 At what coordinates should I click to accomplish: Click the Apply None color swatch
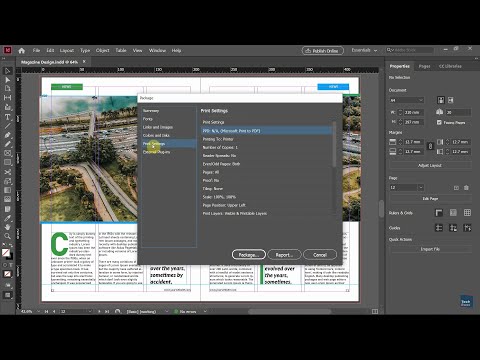7,274
